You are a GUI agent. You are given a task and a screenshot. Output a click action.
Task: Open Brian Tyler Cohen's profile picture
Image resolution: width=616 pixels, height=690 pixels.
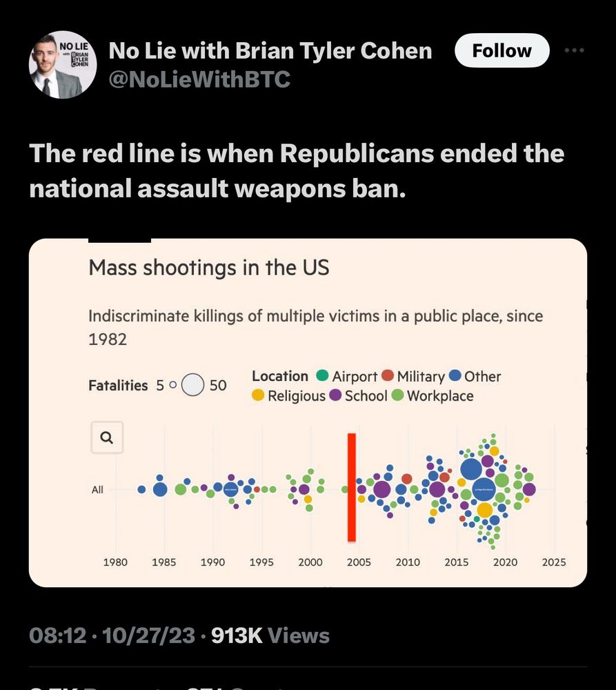pyautogui.click(x=63, y=64)
